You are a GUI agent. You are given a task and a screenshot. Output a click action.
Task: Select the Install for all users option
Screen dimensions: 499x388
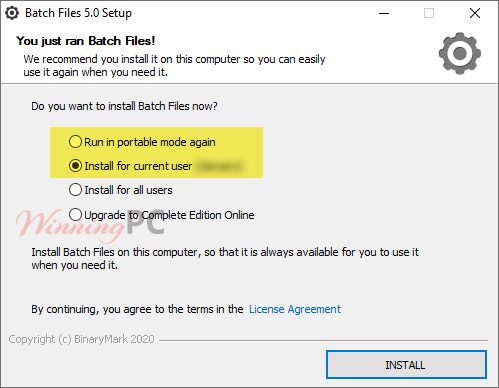121,190
